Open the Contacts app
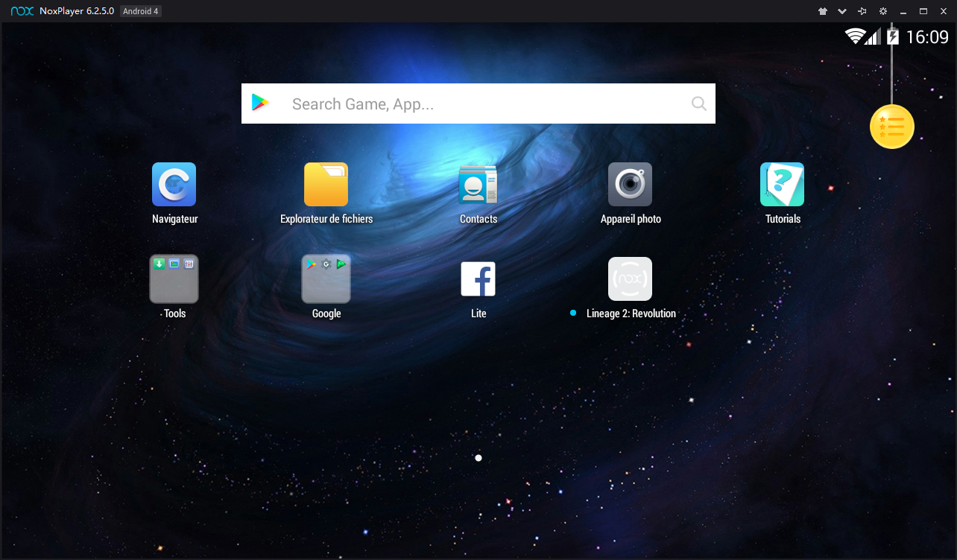 click(478, 185)
